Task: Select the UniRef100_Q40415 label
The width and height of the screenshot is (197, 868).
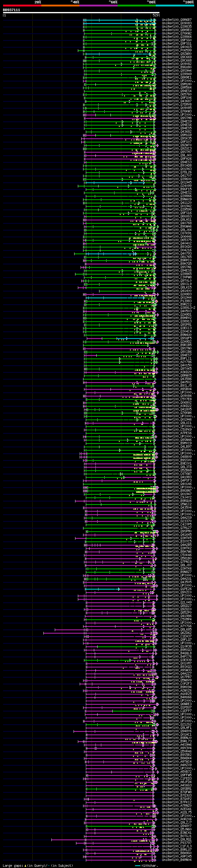Action: click(x=176, y=47)
